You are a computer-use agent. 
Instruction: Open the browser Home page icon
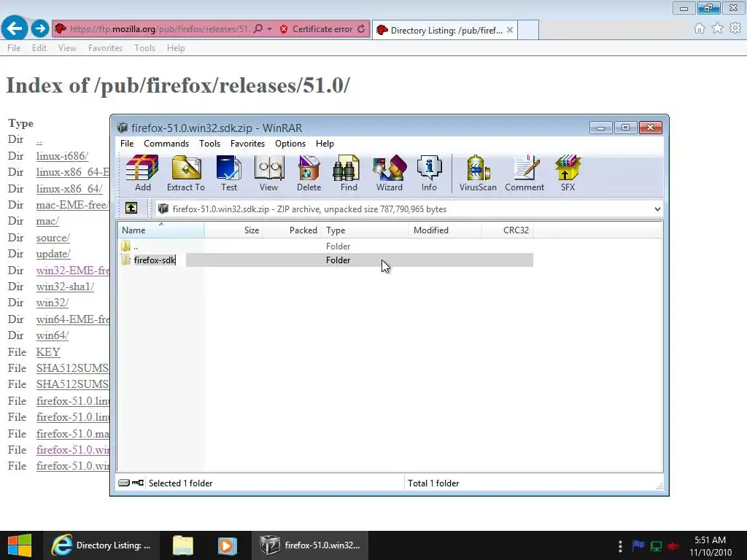[x=699, y=28]
